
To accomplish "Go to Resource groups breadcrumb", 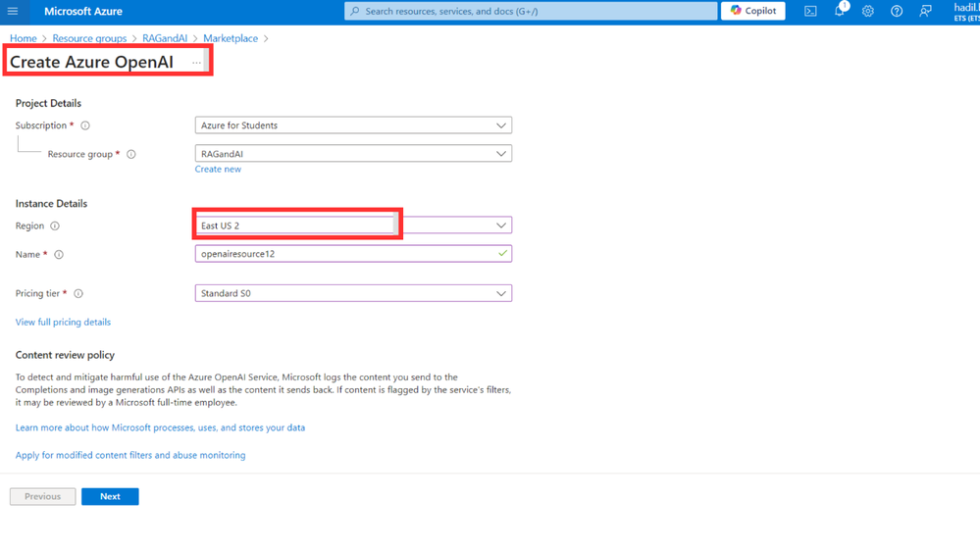I will [89, 38].
